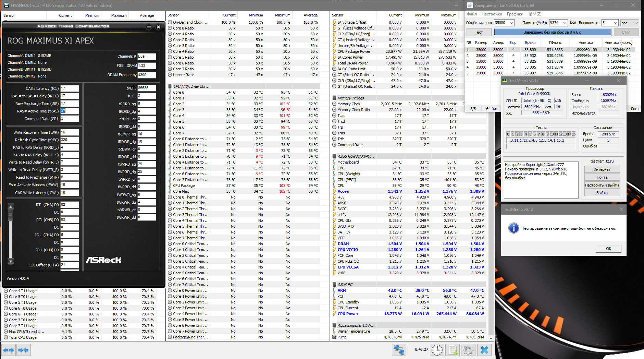Click the icon beside IA Voltage Offset
The image size is (644, 359).
point(334,22)
